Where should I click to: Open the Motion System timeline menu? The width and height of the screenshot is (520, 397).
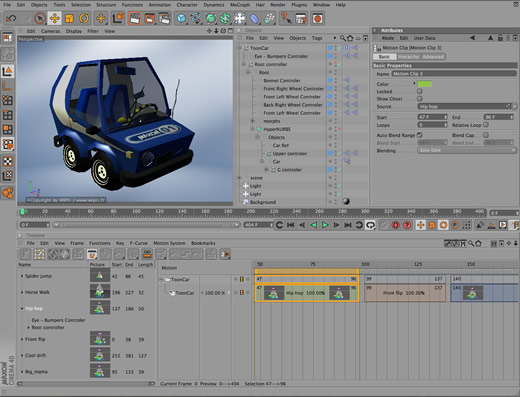pyautogui.click(x=169, y=243)
